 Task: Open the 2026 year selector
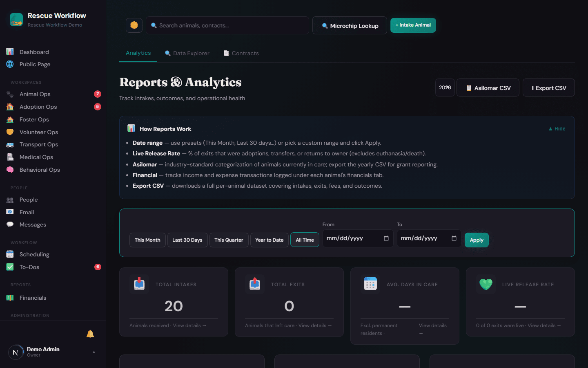[x=445, y=88]
